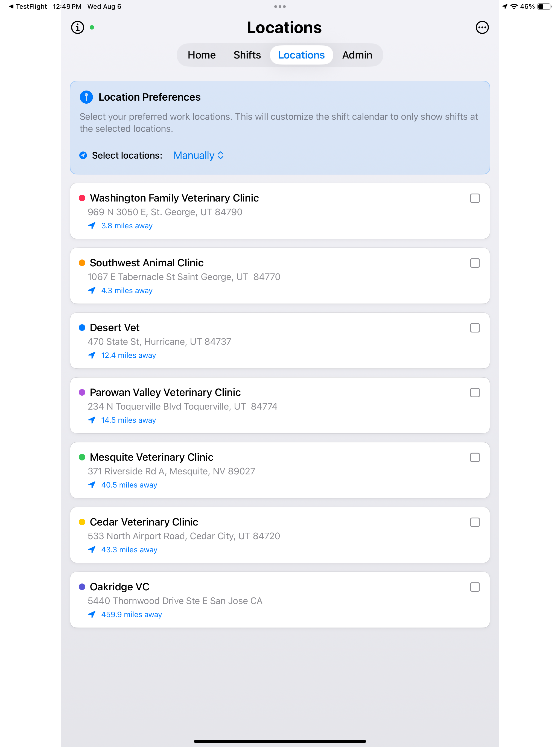Screen dimensions: 560x747
Task: Tap the orange dot for Southwest Animal Clinic
Action: click(x=82, y=263)
